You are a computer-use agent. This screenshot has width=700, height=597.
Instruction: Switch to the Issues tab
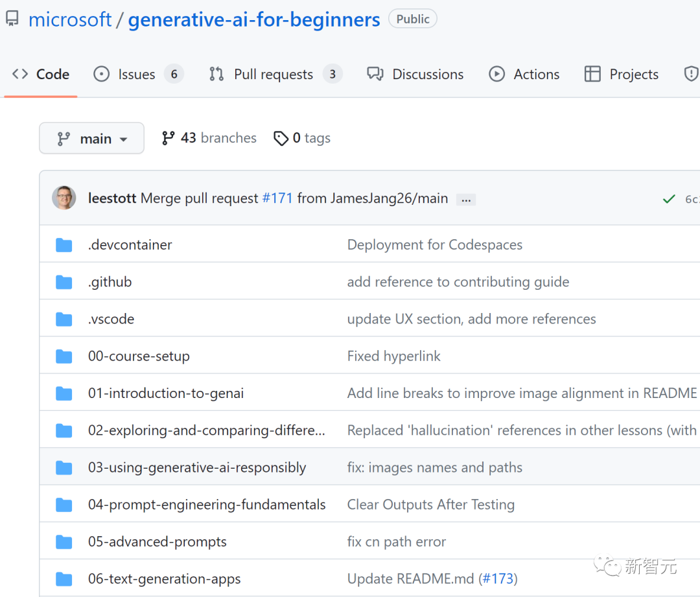[x=137, y=75]
